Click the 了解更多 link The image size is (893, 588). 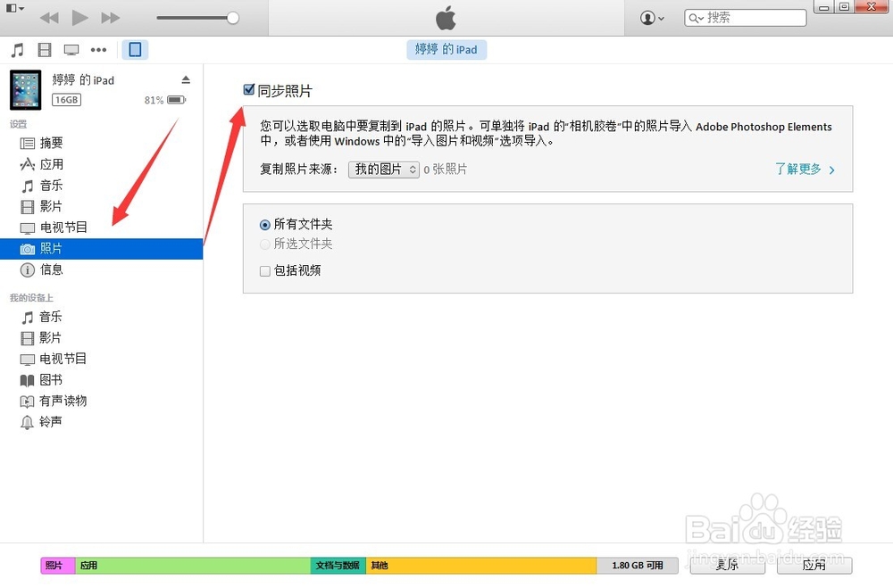799,169
